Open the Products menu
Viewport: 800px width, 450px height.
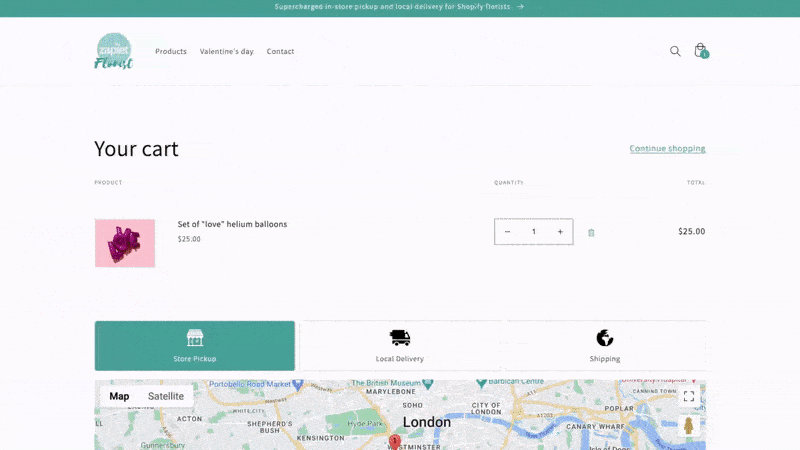171,52
